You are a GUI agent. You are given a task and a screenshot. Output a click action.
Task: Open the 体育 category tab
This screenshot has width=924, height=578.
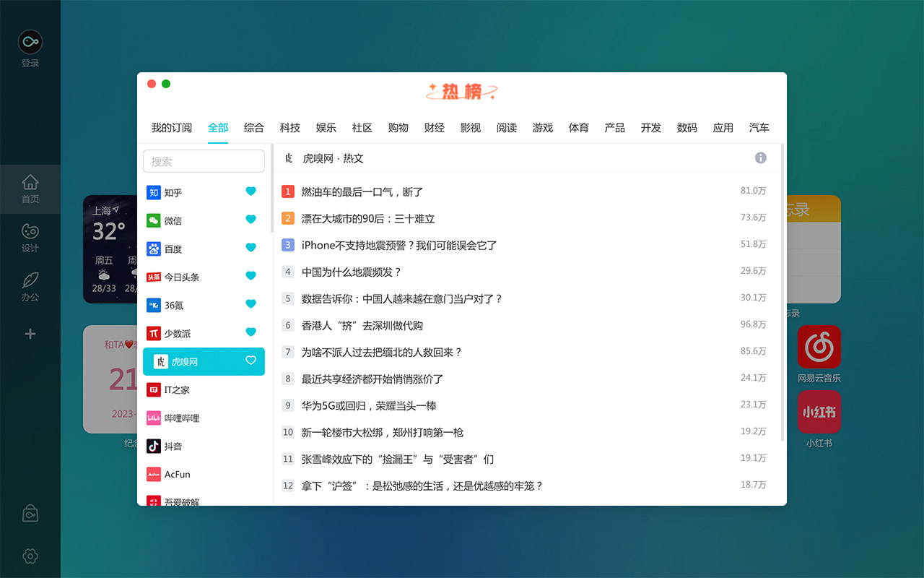coord(578,127)
